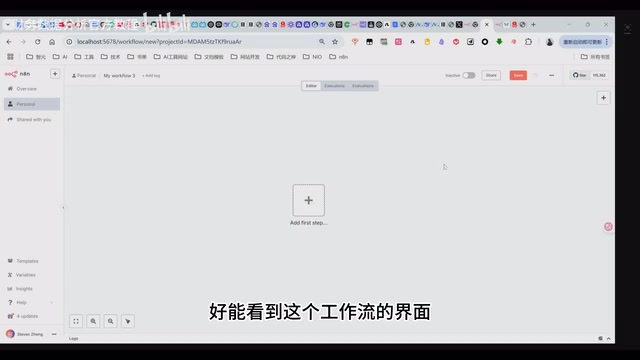Screen dimensions: 640x360
Task: Open Overview in the sidebar
Action: click(x=32, y=89)
